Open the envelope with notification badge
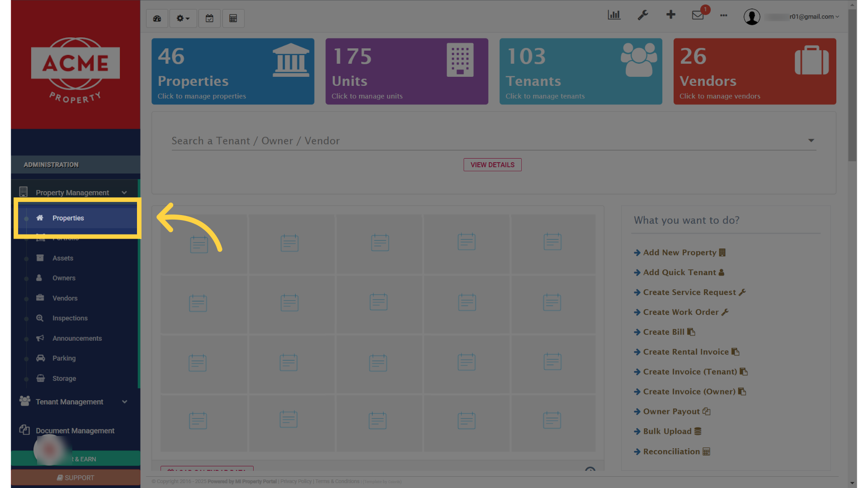The image size is (868, 488). (x=697, y=15)
